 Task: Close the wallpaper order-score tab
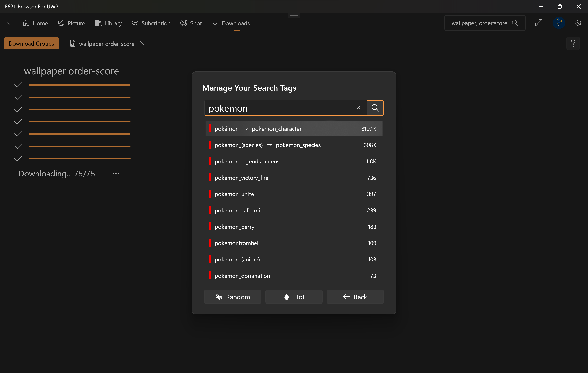pos(142,43)
